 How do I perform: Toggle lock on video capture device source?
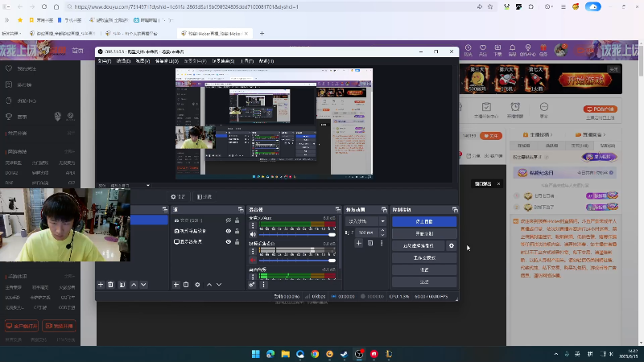(x=237, y=231)
